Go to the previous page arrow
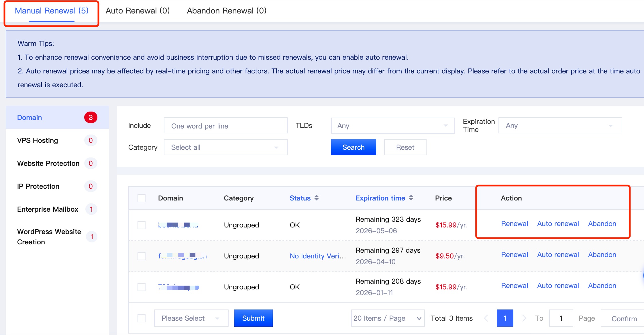The image size is (644, 335). (486, 318)
